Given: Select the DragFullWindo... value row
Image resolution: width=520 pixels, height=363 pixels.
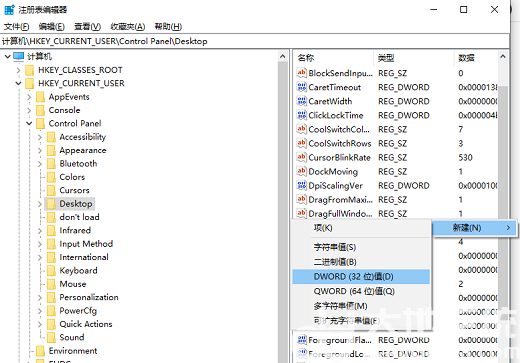Looking at the screenshot, I should [397, 213].
